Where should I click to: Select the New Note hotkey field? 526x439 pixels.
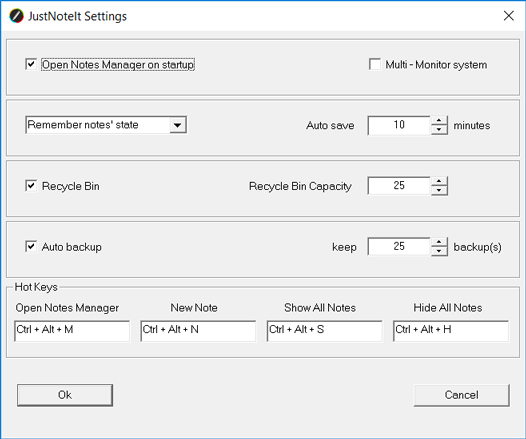(198, 331)
